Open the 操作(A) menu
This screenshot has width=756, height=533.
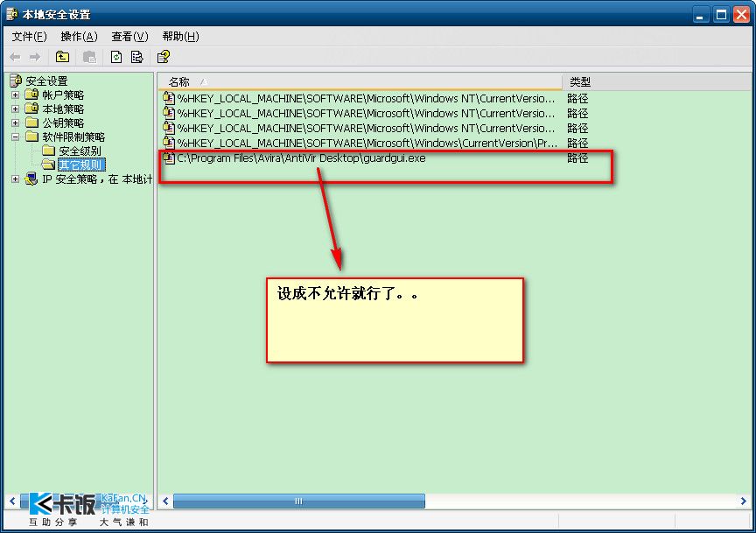(79, 37)
